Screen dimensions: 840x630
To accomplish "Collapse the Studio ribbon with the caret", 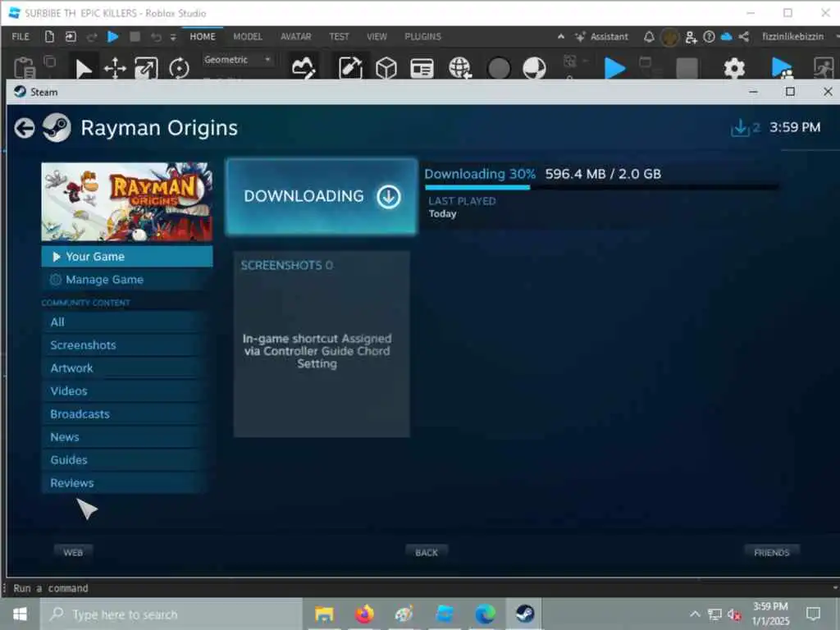I will tap(561, 36).
